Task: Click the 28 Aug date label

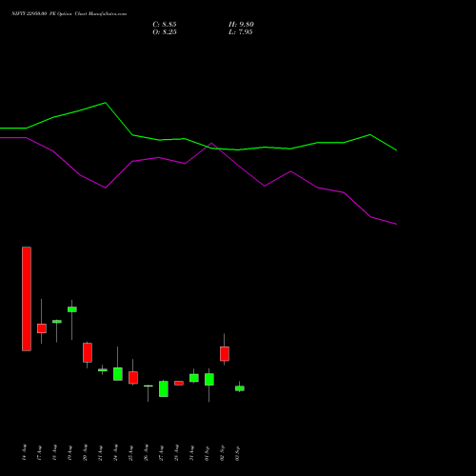Action: [x=176, y=452]
